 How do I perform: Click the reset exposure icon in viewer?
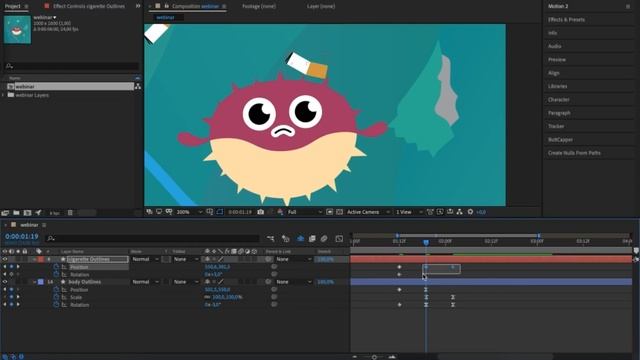470,212
